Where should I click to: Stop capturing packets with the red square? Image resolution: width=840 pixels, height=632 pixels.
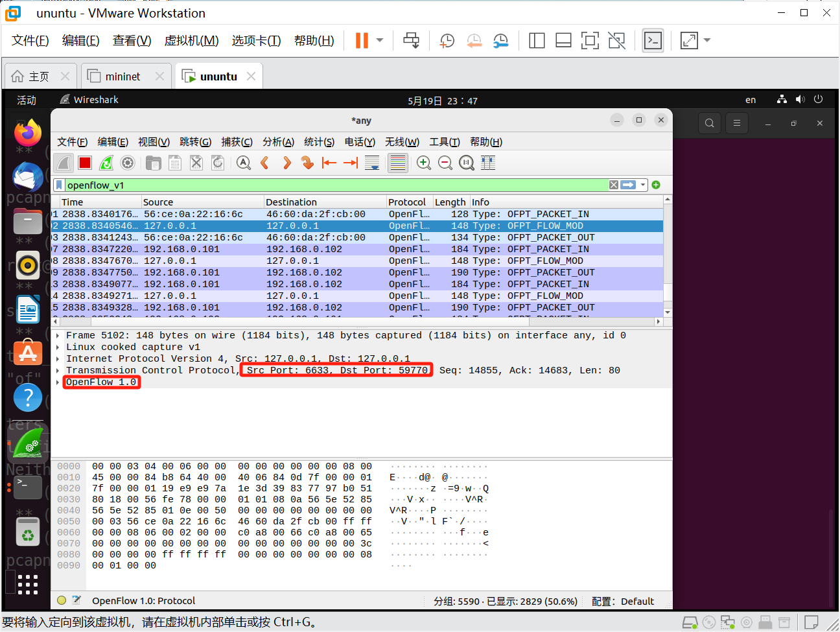[85, 163]
